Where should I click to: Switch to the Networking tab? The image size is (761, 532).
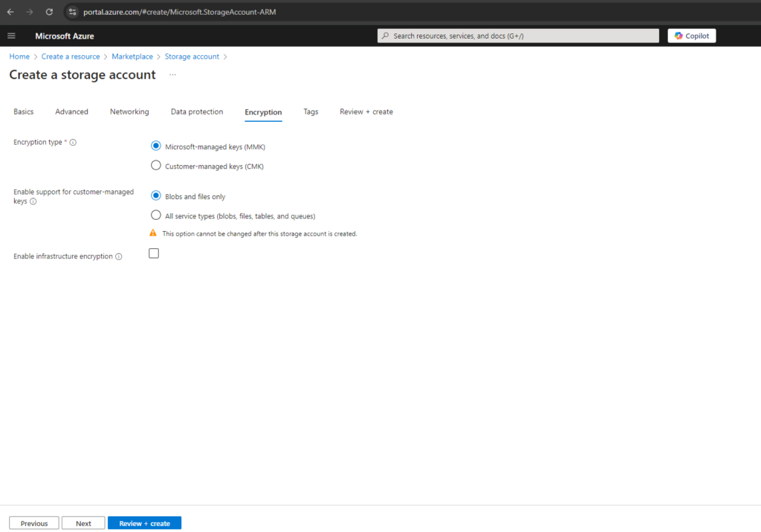pos(129,111)
